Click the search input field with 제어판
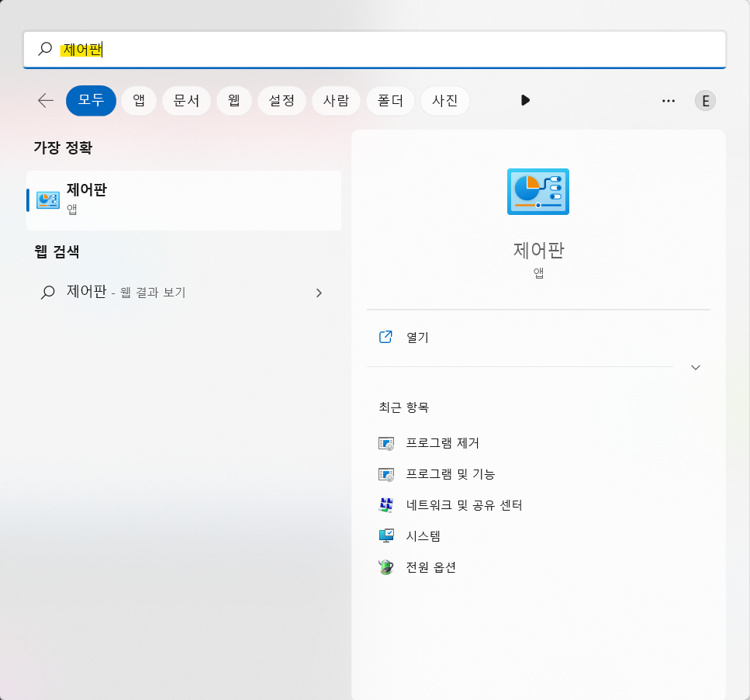The image size is (750, 700). (375, 50)
